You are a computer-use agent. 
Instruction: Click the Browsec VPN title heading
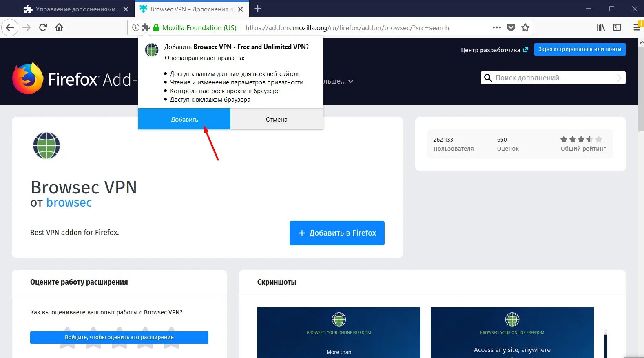[84, 187]
